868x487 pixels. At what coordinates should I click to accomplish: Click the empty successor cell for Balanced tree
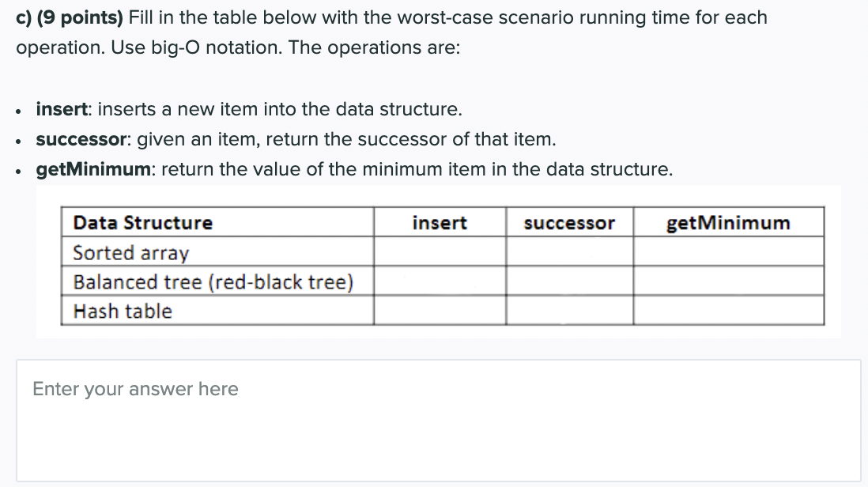coord(569,281)
